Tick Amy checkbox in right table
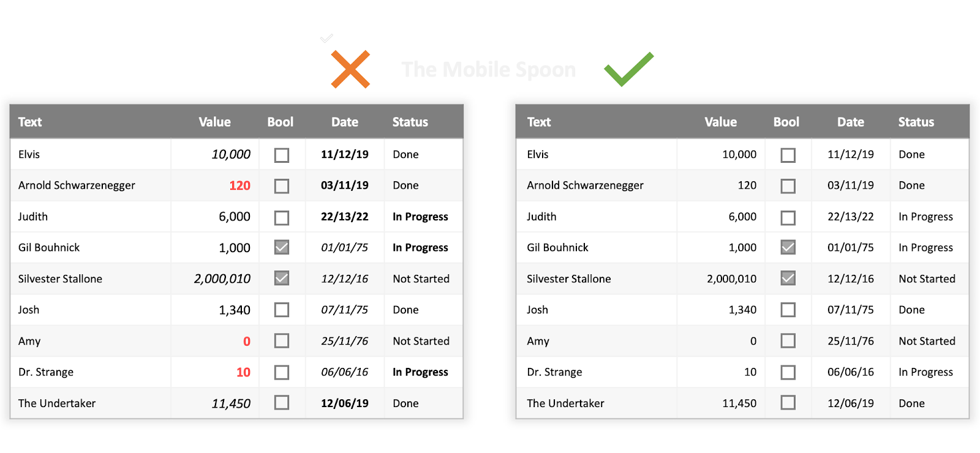This screenshot has height=453, width=980. click(x=788, y=341)
